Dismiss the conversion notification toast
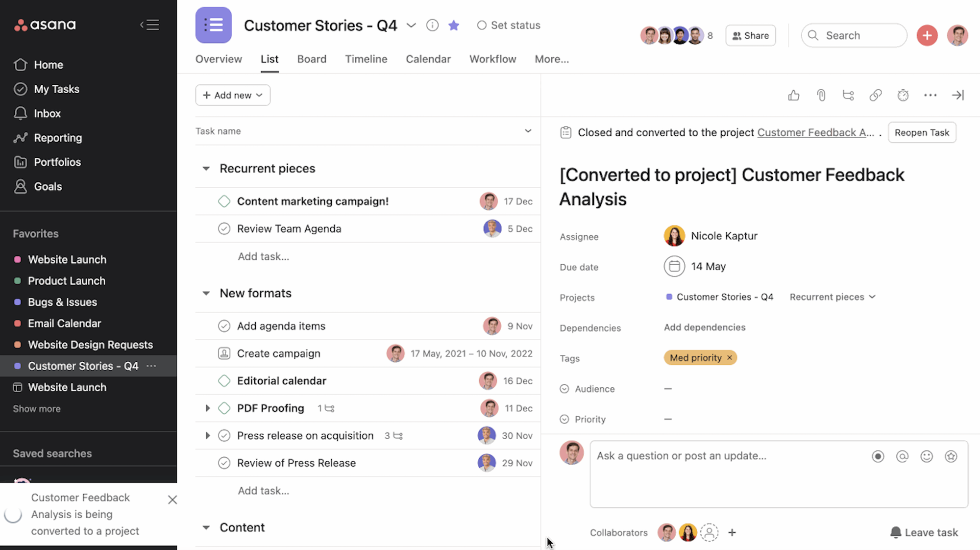Screen dimensions: 980x550 tap(172, 500)
